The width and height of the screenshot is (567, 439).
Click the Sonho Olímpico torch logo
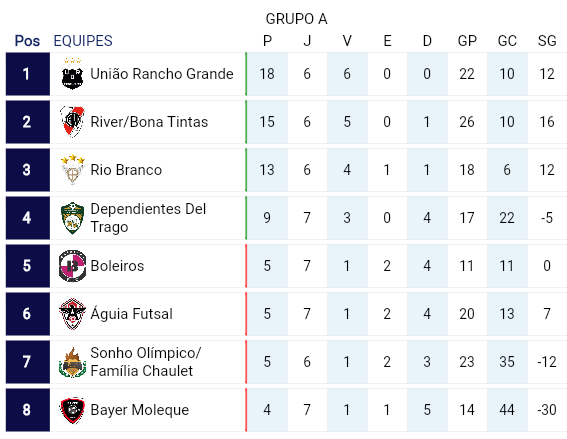pyautogui.click(x=72, y=362)
